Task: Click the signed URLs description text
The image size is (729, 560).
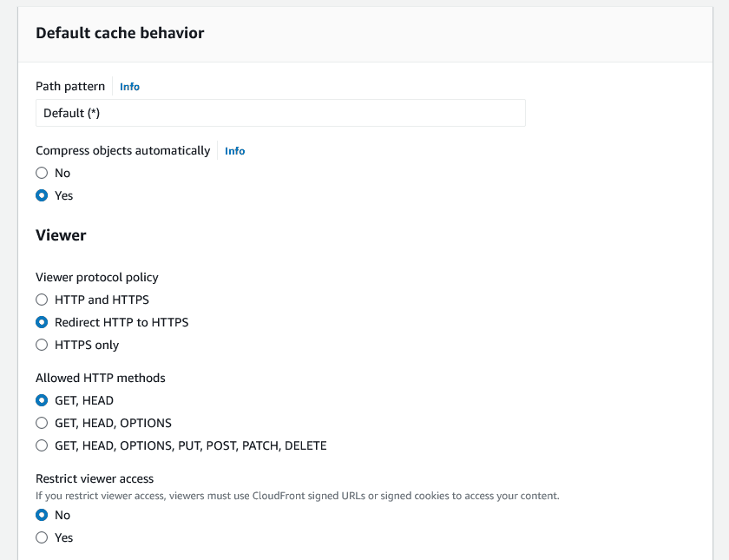Action: [x=298, y=495]
